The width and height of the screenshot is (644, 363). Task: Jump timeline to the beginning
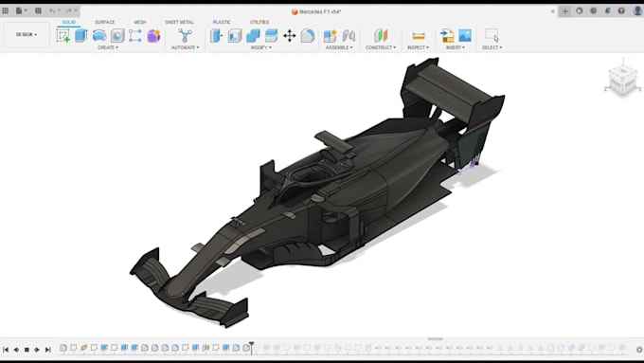click(x=6, y=350)
